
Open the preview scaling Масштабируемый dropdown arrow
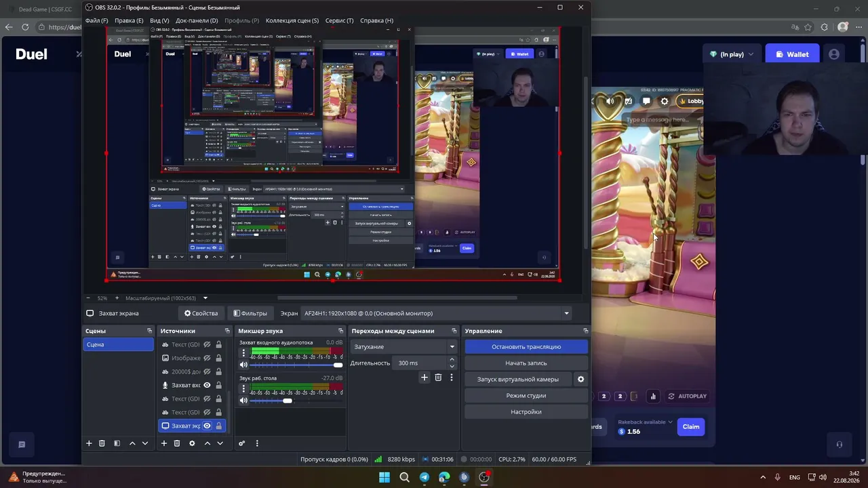pos(205,298)
